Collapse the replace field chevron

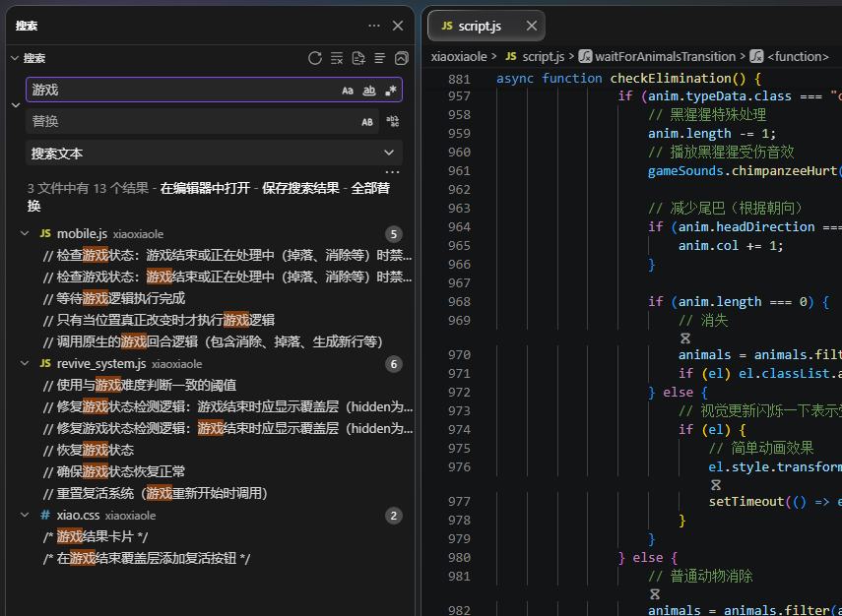[x=16, y=105]
